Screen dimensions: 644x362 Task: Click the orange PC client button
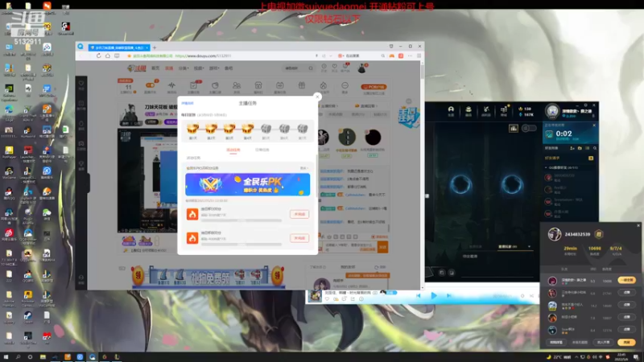pos(374,87)
